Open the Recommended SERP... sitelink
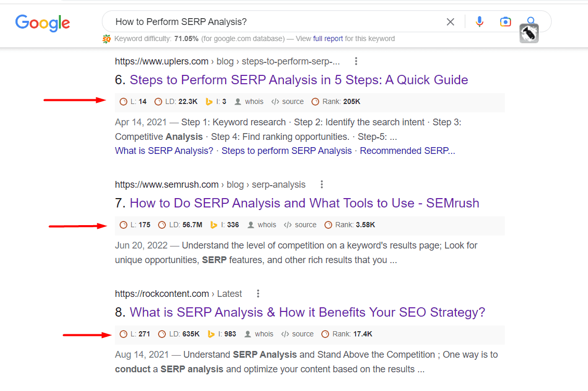 point(408,151)
